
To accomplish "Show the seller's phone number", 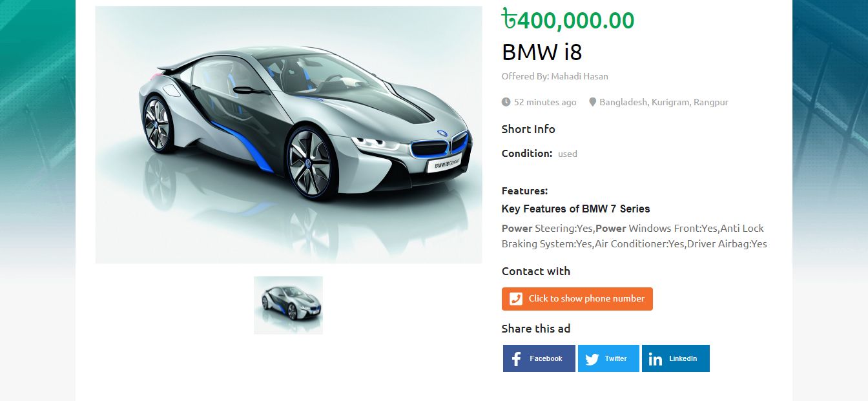I will pos(577,299).
